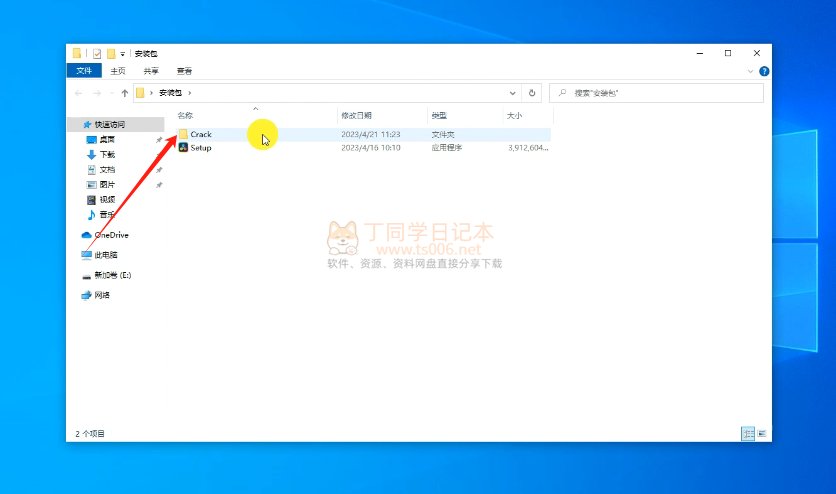836x494 pixels.
Task: Click the New Folder icon in the title bar
Action: pos(110,53)
